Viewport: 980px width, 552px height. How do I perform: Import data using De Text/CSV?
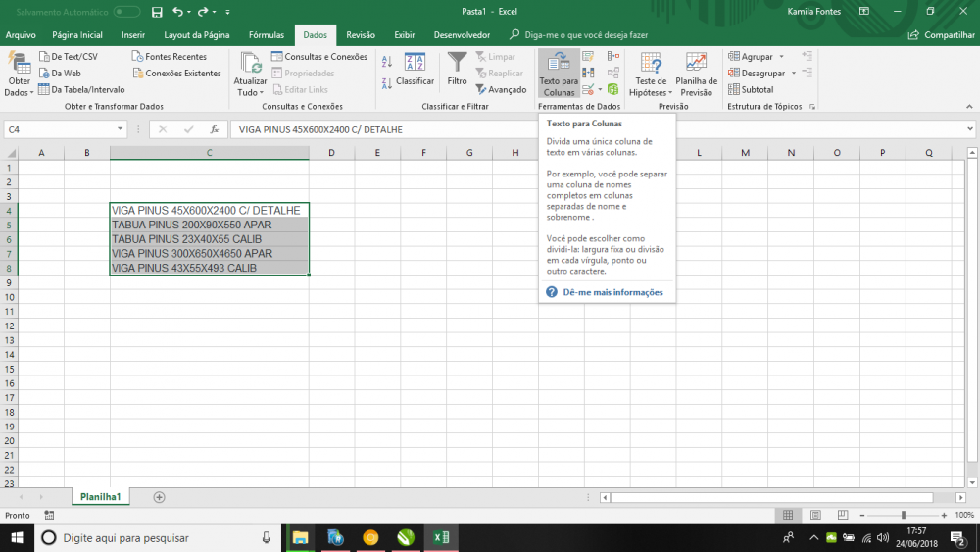pyautogui.click(x=68, y=57)
